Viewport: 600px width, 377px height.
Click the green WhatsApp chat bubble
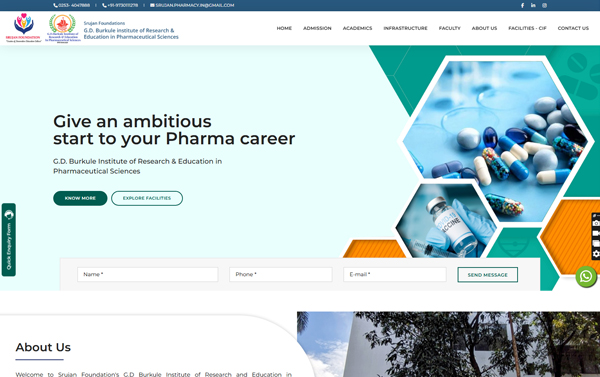coord(586,276)
